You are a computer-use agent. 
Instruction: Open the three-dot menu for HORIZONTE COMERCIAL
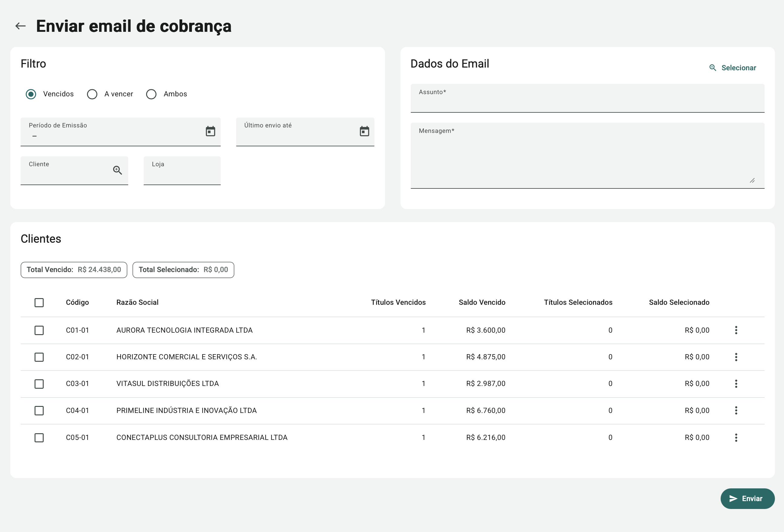click(736, 357)
